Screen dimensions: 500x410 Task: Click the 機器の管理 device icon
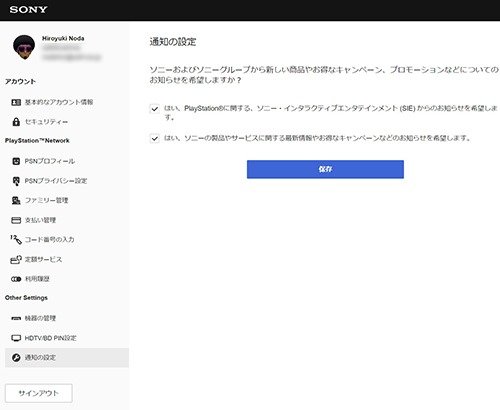coord(16,318)
